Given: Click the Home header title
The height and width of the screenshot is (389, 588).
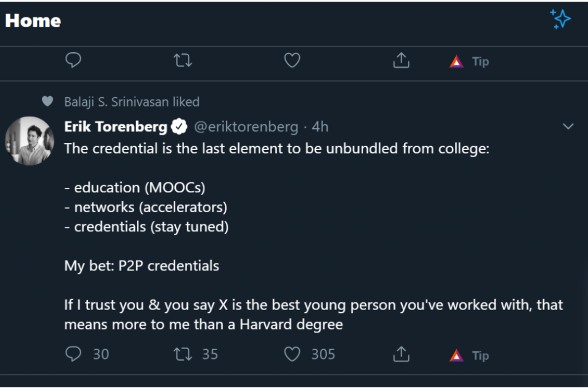Looking at the screenshot, I should click(33, 21).
